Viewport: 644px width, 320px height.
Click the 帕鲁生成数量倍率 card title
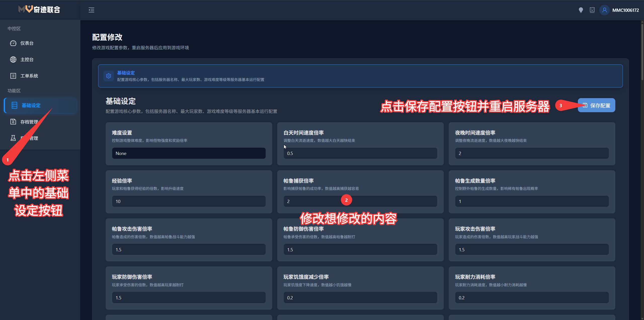point(475,181)
